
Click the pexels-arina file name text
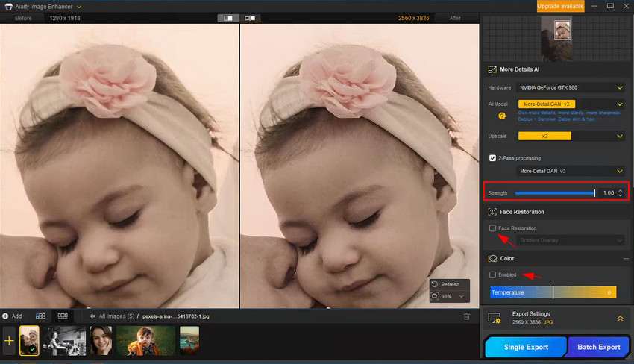pyautogui.click(x=176, y=316)
